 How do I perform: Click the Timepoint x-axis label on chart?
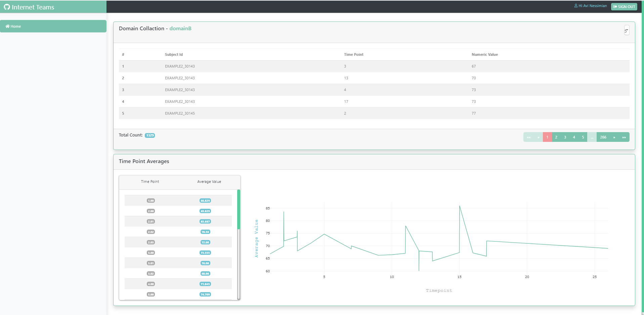(439, 290)
